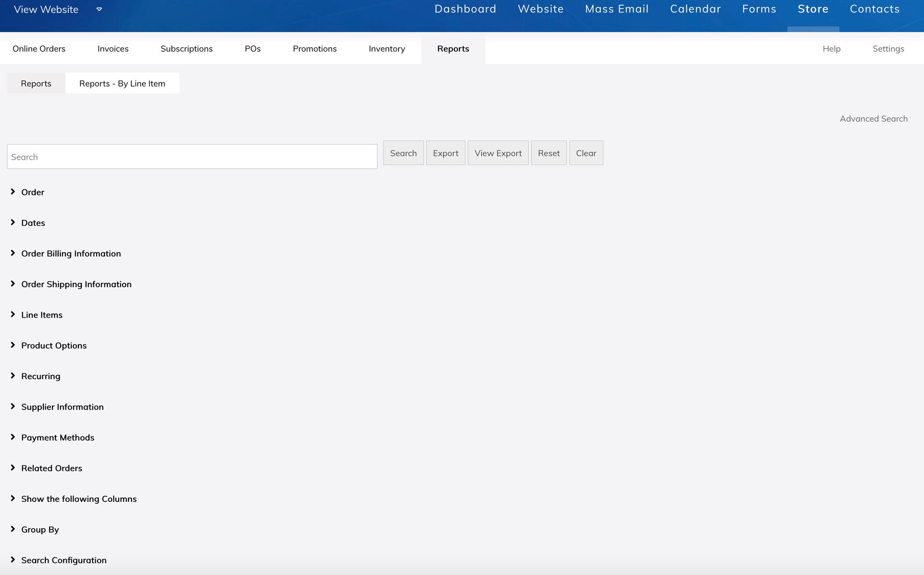924x575 pixels.
Task: Open the Help link
Action: click(x=832, y=49)
